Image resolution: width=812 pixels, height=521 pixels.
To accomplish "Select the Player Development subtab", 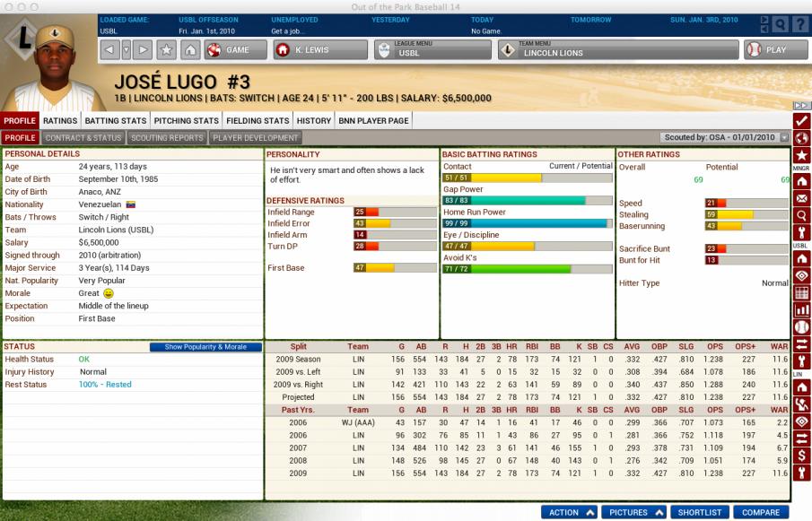I will point(256,137).
